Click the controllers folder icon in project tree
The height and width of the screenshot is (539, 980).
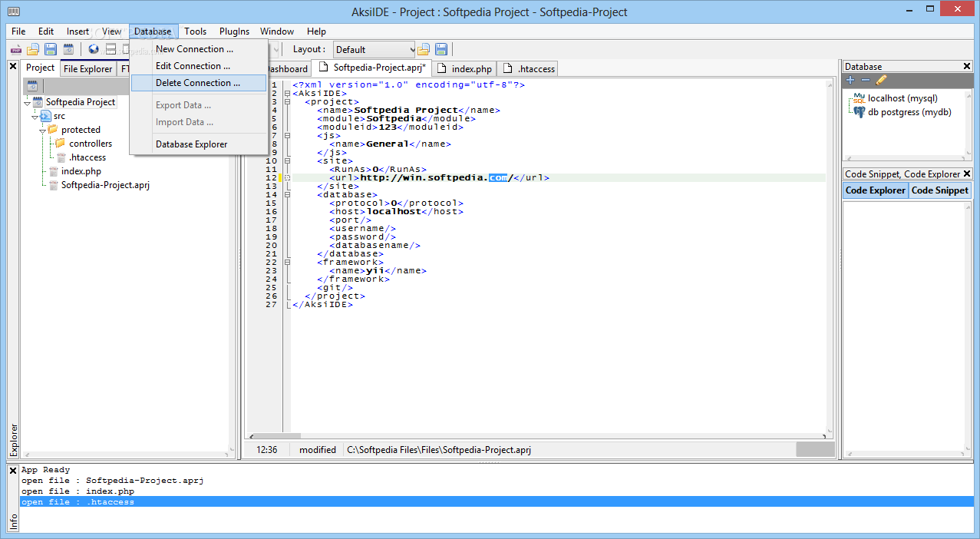(61, 144)
